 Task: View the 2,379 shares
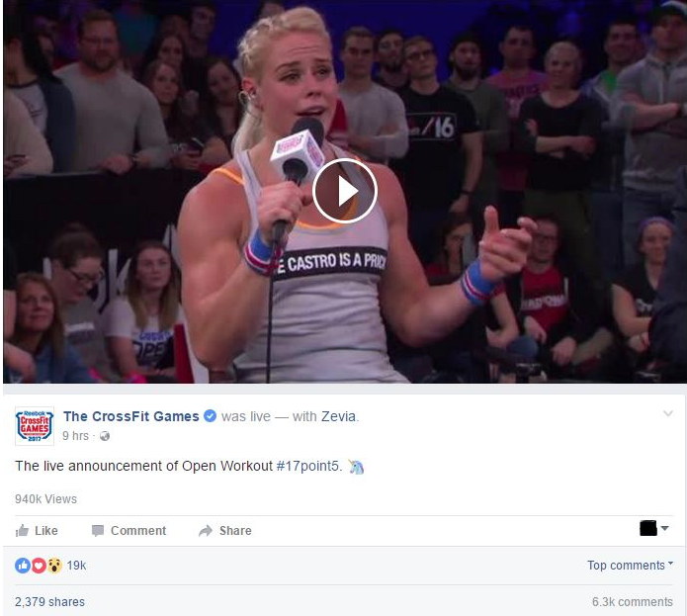pyautogui.click(x=50, y=602)
